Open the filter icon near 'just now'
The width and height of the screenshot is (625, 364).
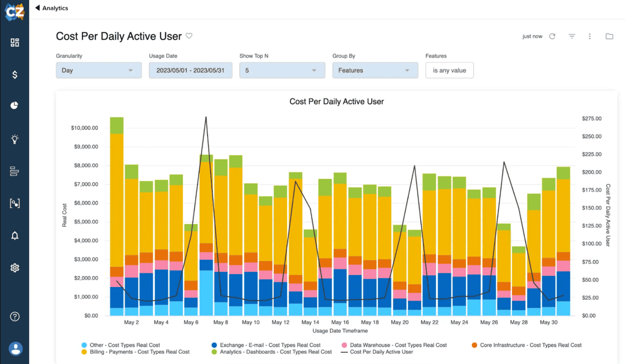[x=571, y=36]
